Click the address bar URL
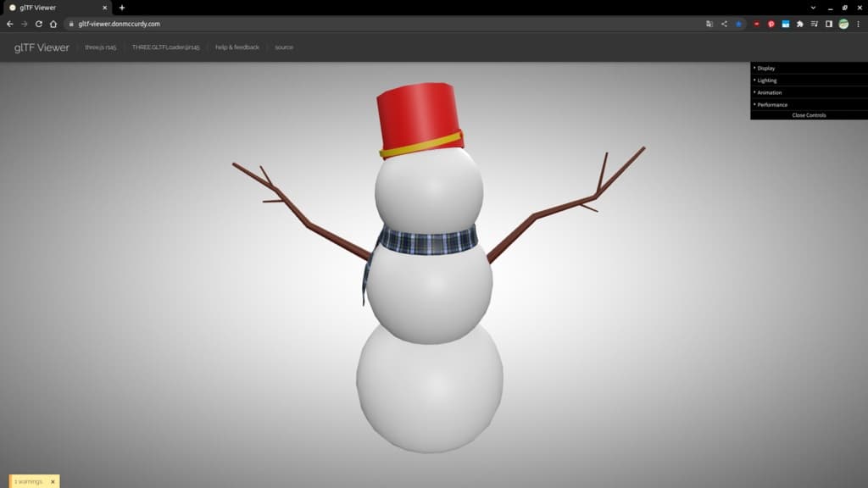The image size is (868, 488). coord(119,24)
